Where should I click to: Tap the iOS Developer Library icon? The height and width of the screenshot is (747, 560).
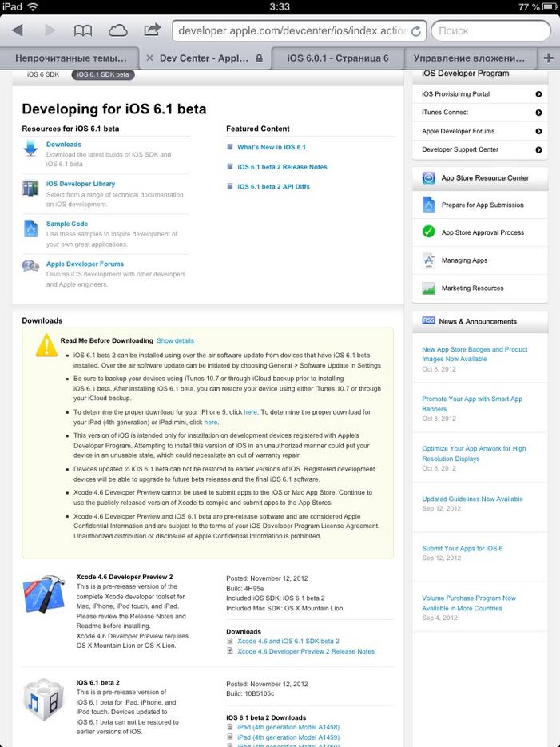[x=30, y=189]
